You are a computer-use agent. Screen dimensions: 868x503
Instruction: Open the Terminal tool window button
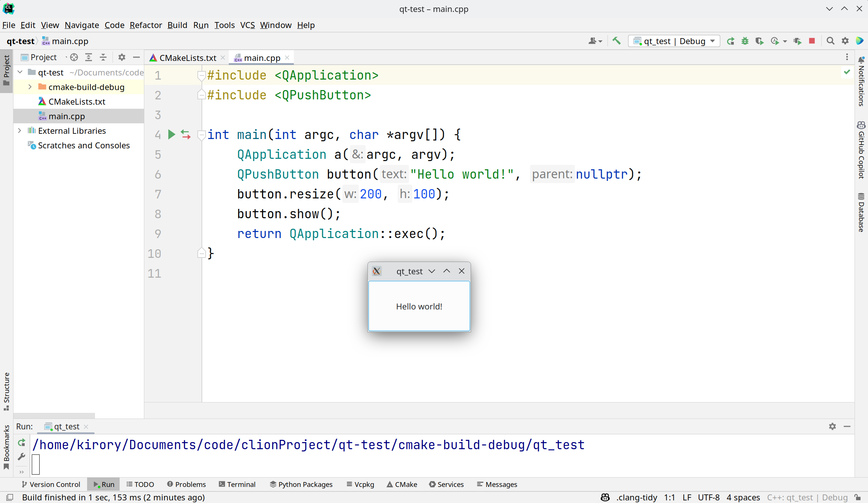pos(237,484)
